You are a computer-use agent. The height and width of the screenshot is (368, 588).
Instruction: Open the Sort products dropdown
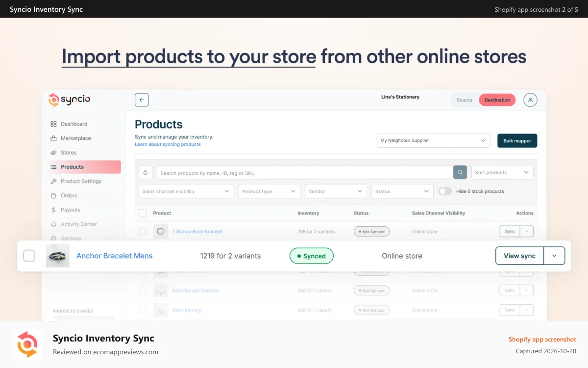502,173
